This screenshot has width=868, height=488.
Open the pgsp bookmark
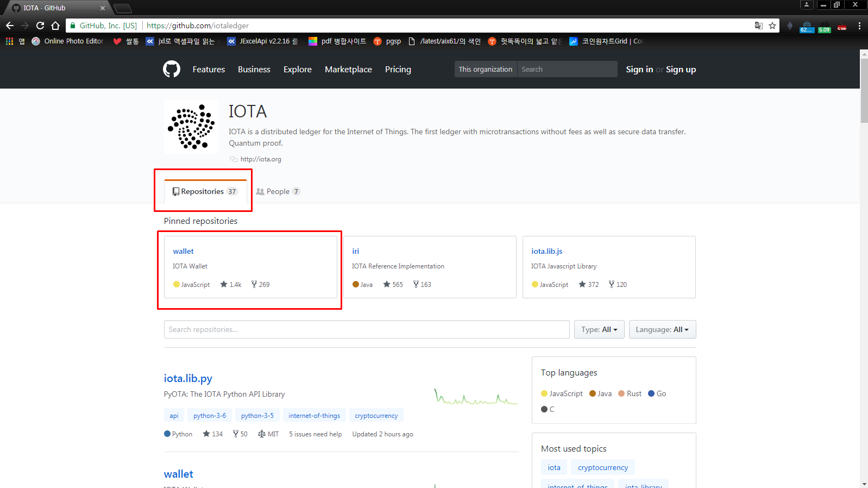(x=387, y=41)
